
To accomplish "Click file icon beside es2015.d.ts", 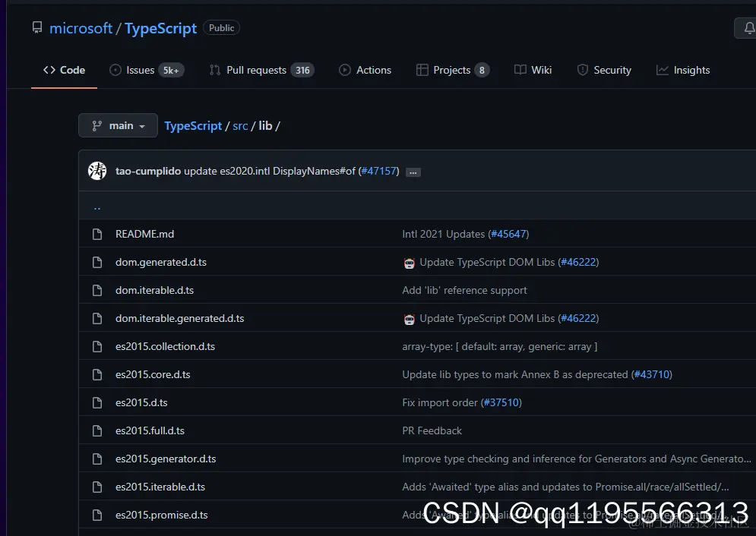I will click(97, 402).
